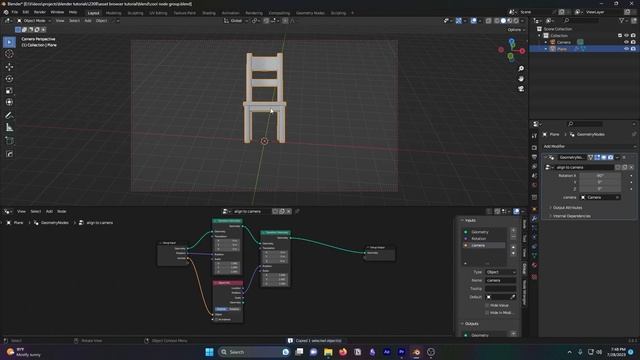Click the viewport pan hand icon
Image resolution: width=640 pixels, height=360 pixels.
[521, 78]
